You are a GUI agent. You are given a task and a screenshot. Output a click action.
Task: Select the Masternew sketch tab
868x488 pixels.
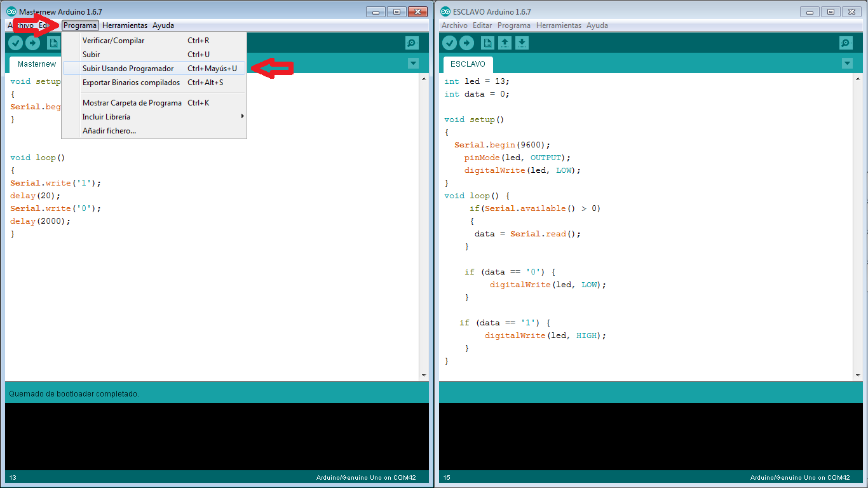click(x=37, y=64)
